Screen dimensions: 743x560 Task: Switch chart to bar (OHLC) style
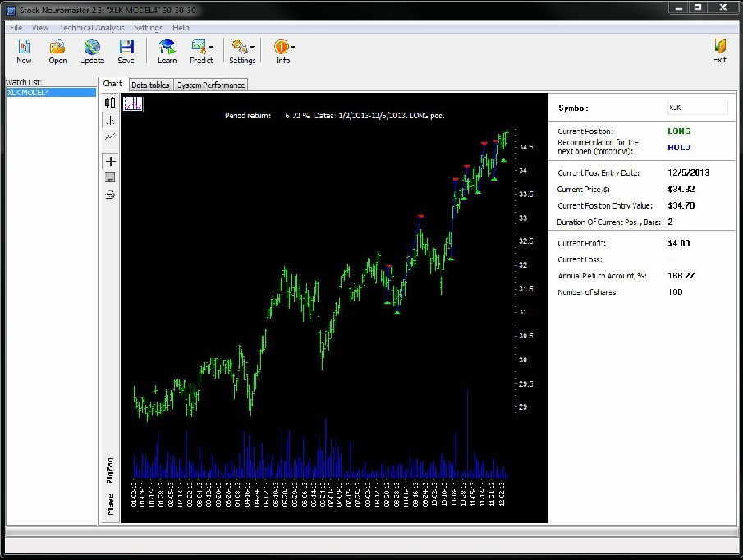click(x=110, y=121)
